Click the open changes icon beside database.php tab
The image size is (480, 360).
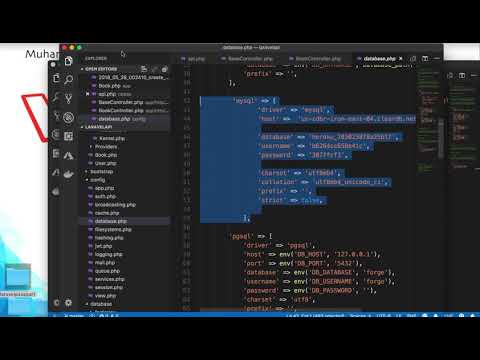[413, 58]
